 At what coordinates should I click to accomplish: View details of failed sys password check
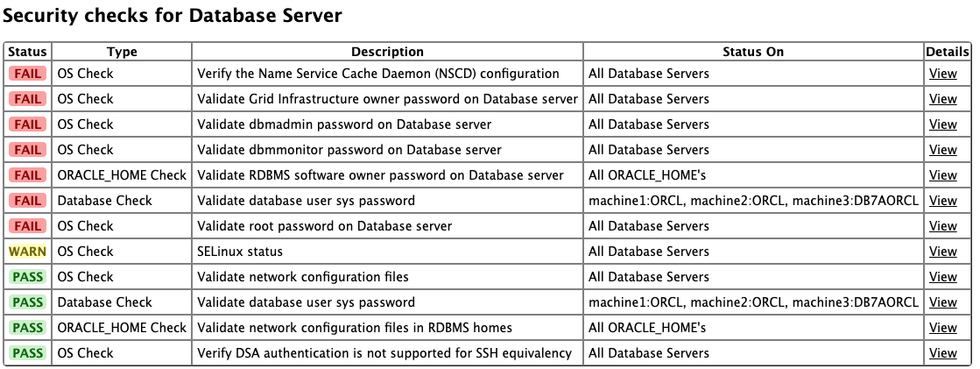(x=942, y=201)
